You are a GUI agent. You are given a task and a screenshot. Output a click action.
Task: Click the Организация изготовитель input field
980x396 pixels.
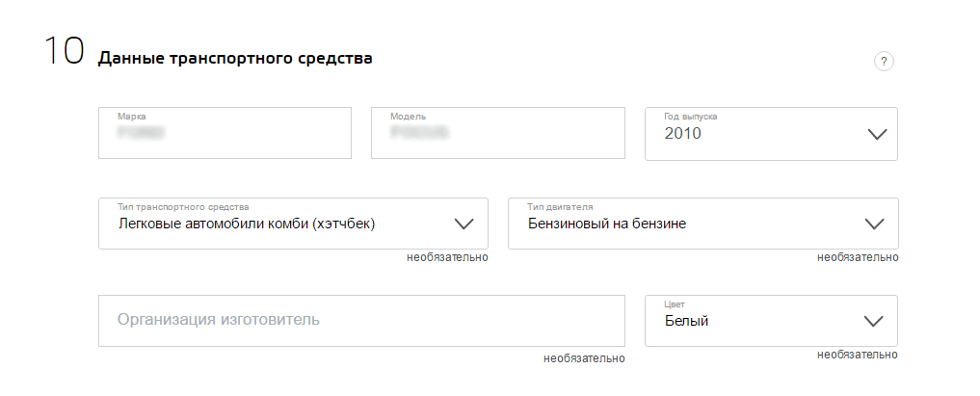point(361,320)
